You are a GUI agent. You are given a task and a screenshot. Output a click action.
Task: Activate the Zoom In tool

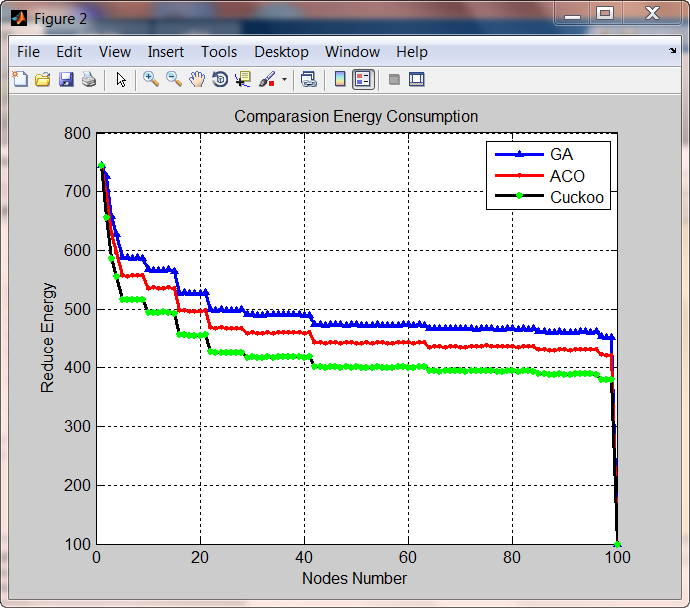[151, 80]
